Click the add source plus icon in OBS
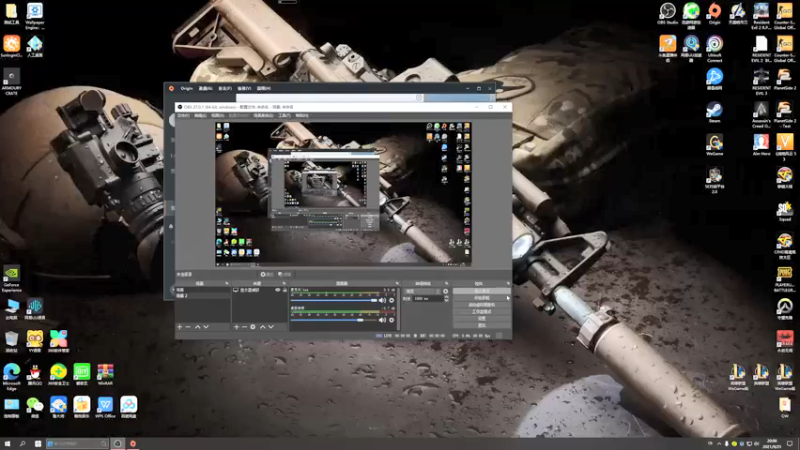The height and width of the screenshot is (450, 800). [236, 327]
